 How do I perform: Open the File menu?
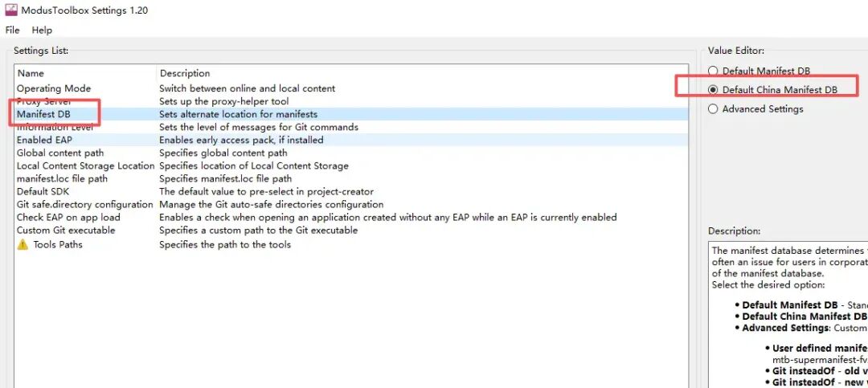point(12,30)
